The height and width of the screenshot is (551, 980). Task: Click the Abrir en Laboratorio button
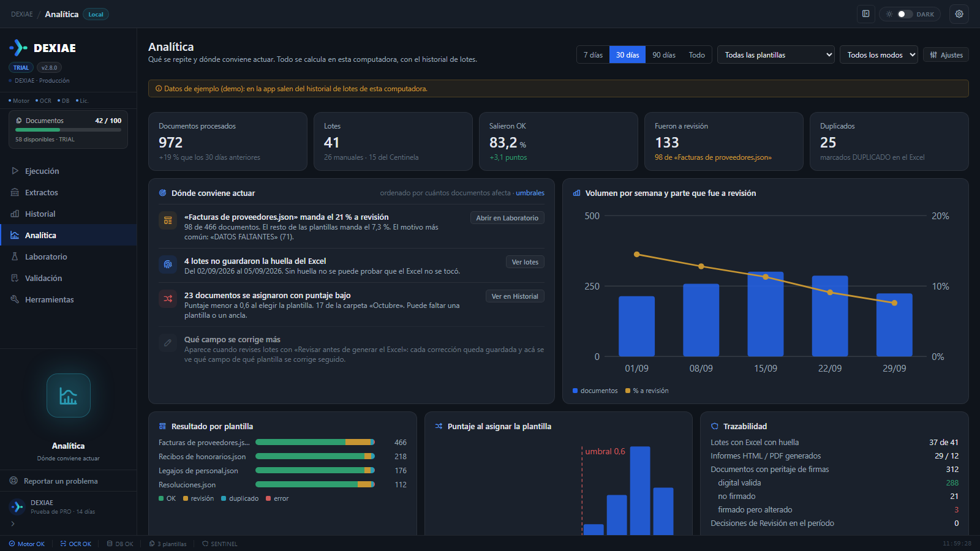tap(507, 218)
